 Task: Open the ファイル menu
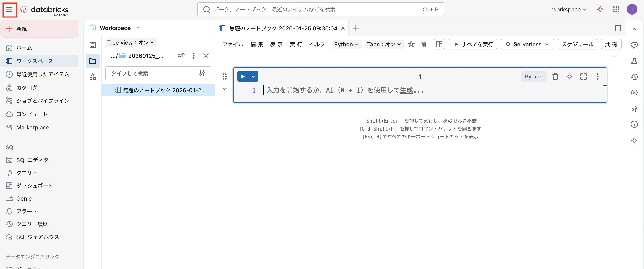click(233, 44)
